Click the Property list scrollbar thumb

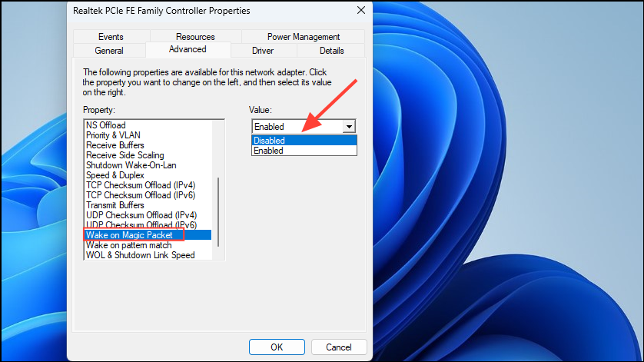[218, 212]
